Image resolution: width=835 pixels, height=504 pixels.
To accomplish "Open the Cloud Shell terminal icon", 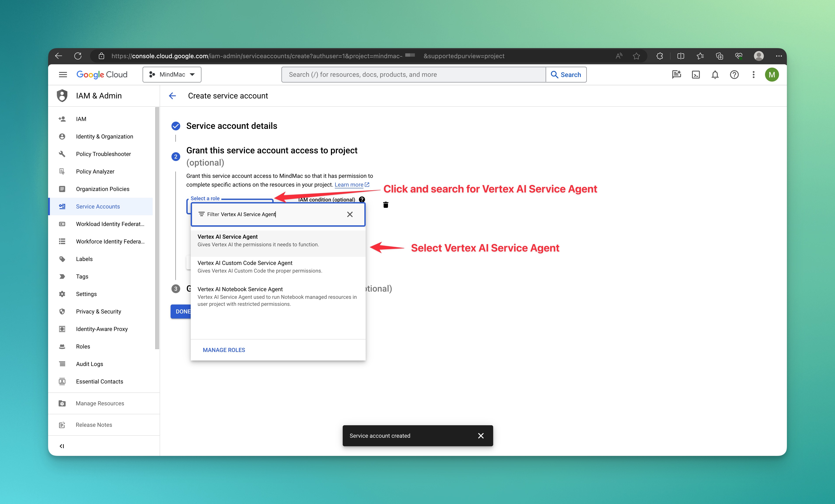I will [696, 75].
